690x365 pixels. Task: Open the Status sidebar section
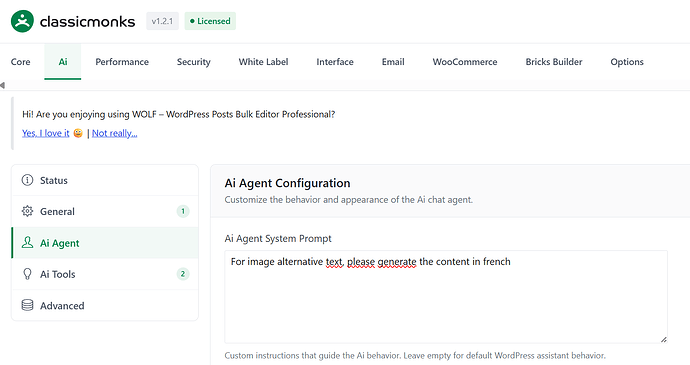point(105,180)
